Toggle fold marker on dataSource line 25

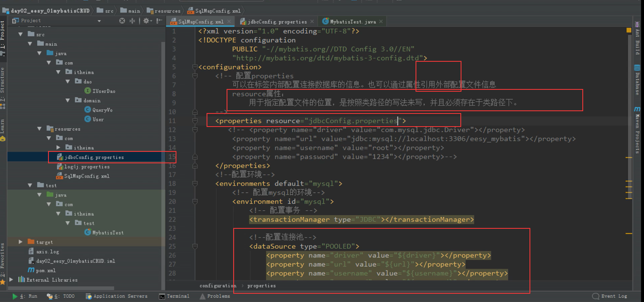pyautogui.click(x=195, y=246)
